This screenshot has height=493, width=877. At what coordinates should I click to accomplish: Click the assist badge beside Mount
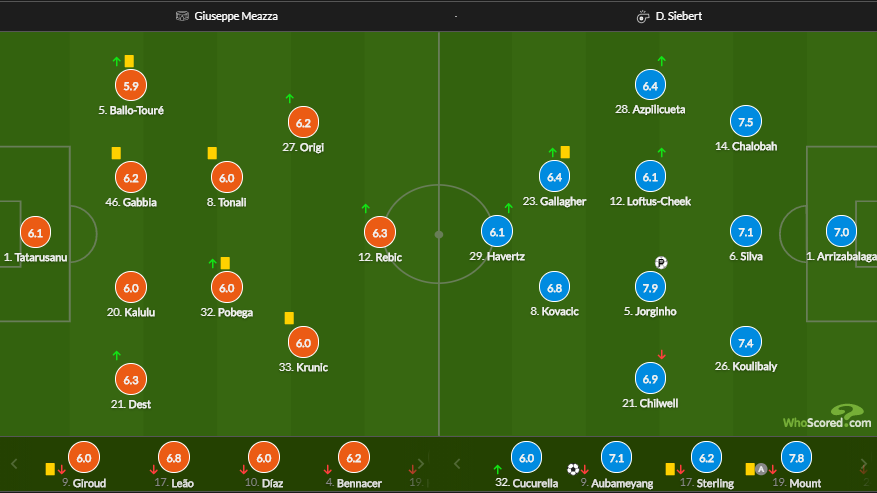(761, 469)
